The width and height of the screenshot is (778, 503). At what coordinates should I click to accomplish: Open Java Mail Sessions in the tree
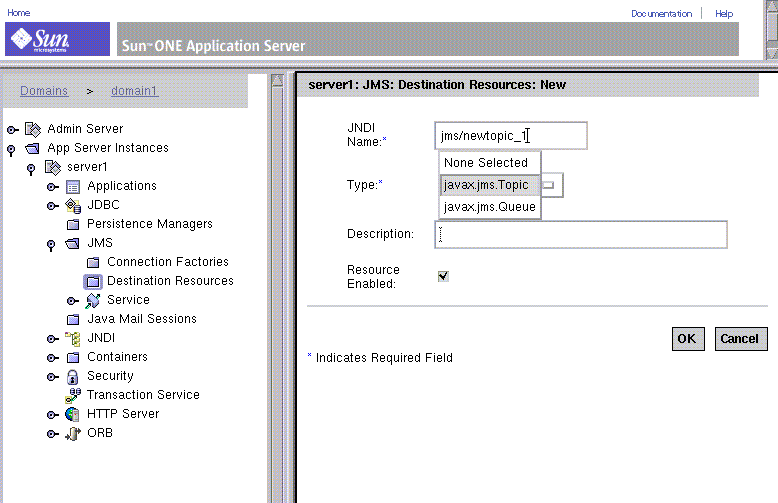click(142, 319)
